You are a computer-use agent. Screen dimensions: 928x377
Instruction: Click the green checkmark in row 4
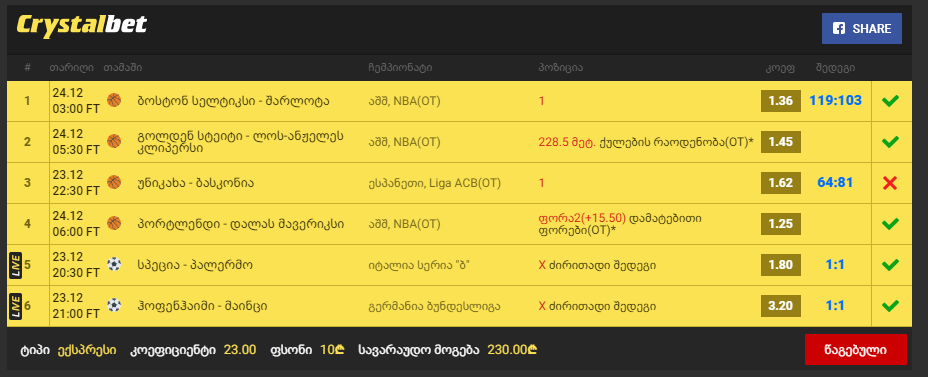coord(890,224)
